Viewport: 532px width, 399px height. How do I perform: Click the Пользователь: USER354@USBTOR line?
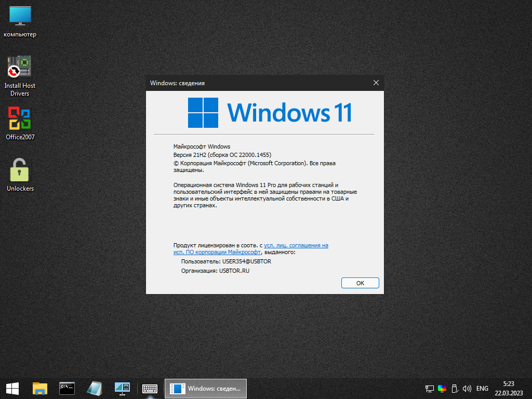point(227,261)
